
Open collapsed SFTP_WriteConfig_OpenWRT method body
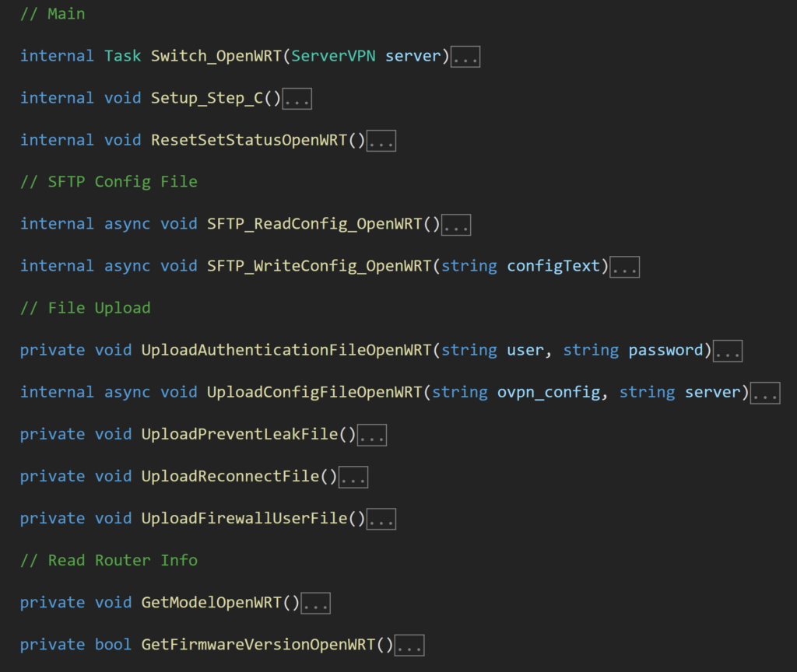(624, 267)
